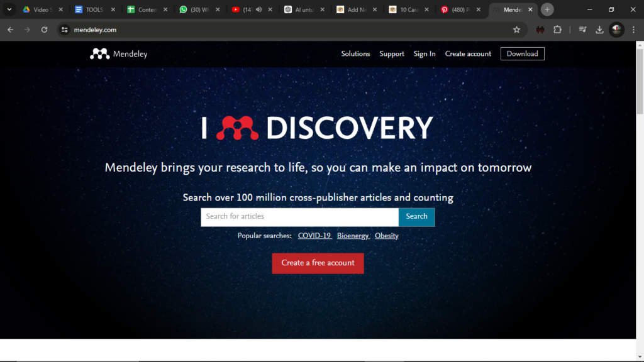Image resolution: width=644 pixels, height=362 pixels.
Task: Click the blue Search button
Action: click(x=416, y=216)
